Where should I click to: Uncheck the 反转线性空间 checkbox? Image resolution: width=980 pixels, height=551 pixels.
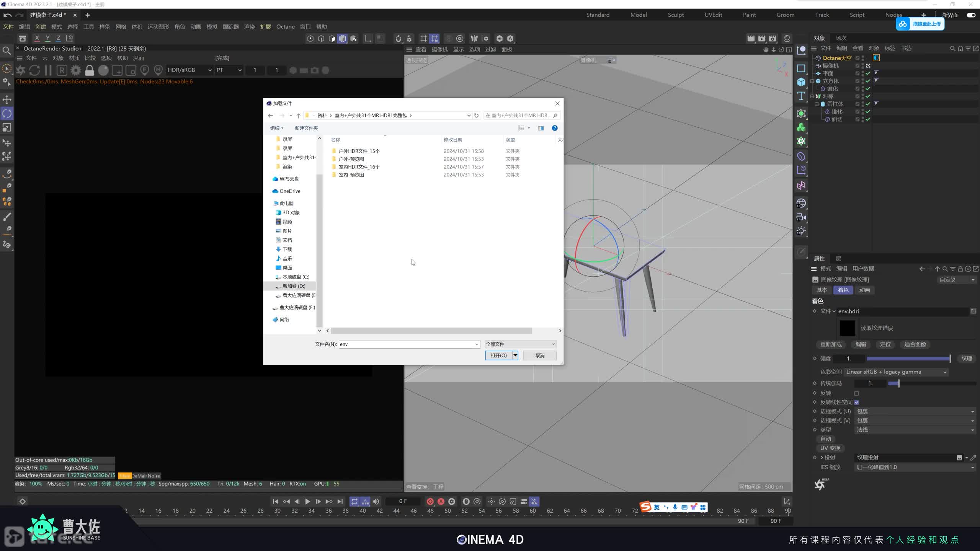coord(857,402)
